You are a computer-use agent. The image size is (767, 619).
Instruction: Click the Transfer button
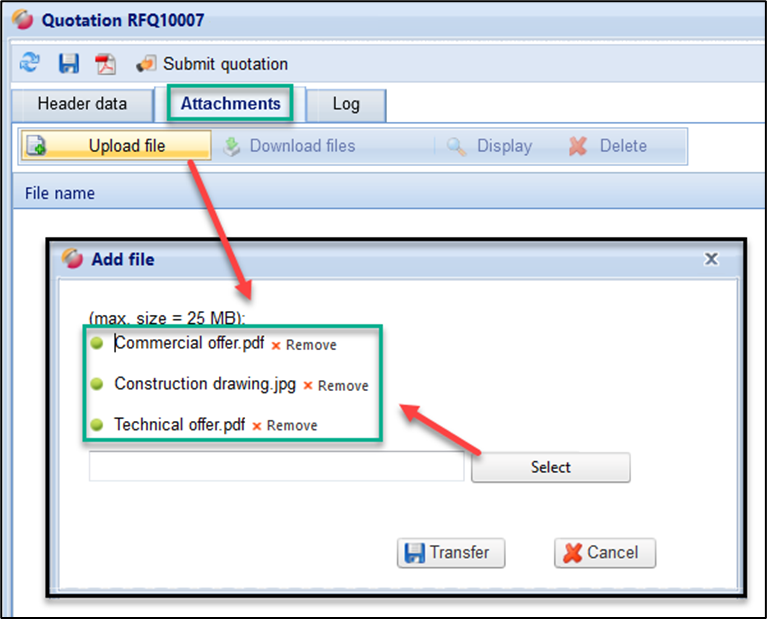451,552
